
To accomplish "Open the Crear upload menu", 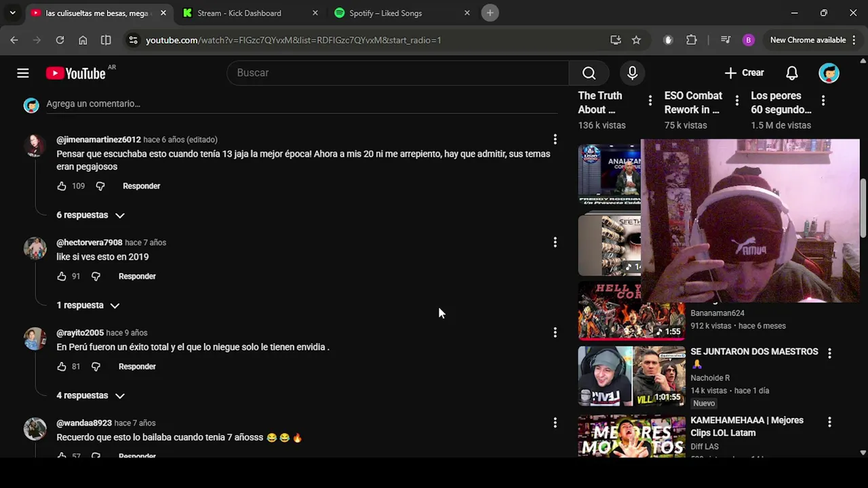I will tap(744, 73).
